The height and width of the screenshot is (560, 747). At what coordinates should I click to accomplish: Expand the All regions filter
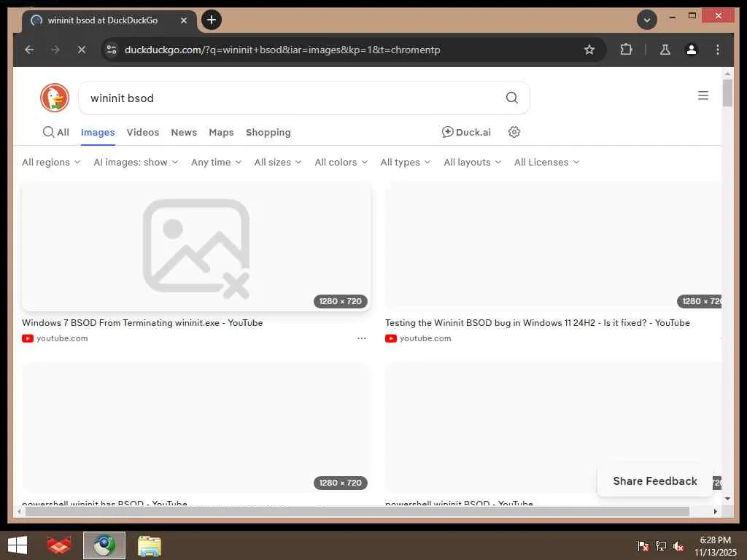click(51, 163)
